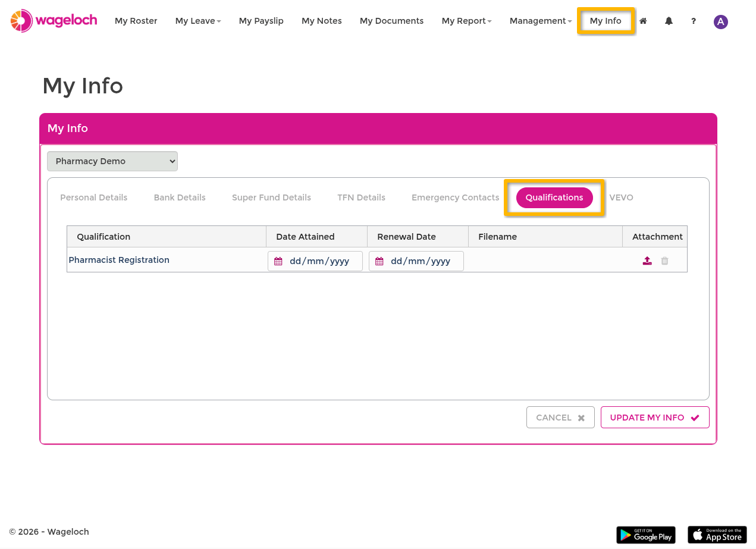756x549 pixels.
Task: Switch to the Emergency Contacts tab
Action: click(456, 197)
